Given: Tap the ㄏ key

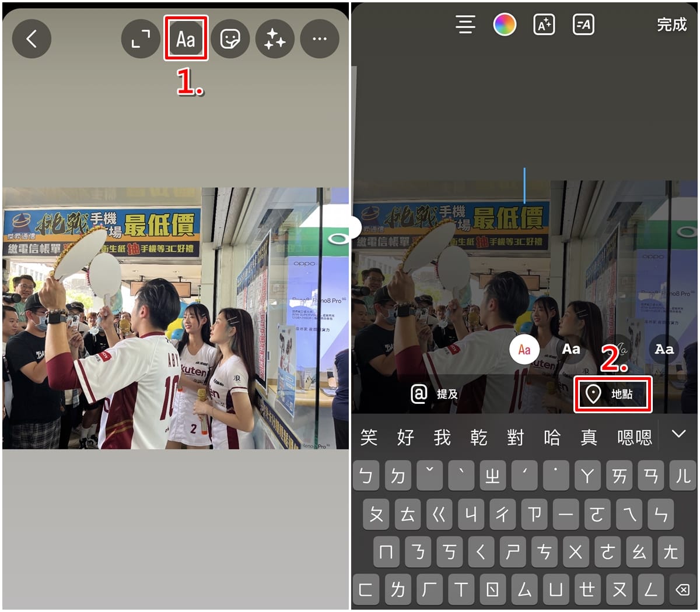Looking at the screenshot, I should 429,590.
